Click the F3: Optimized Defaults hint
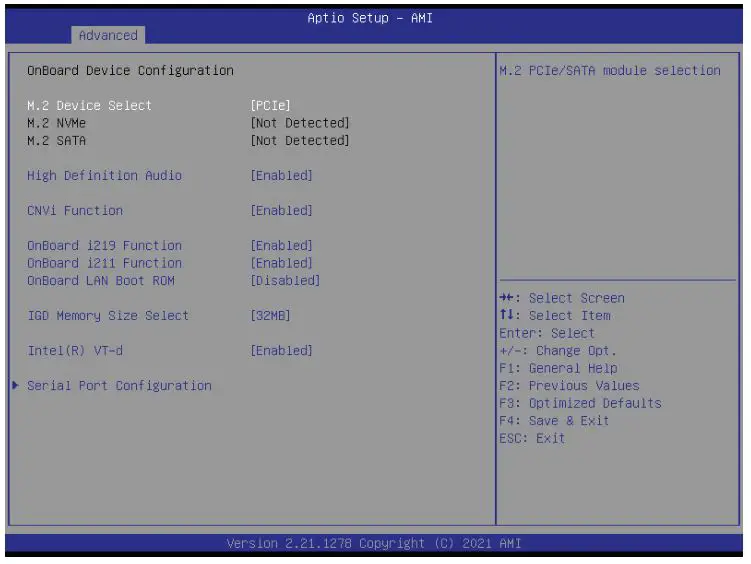751x564 pixels. pos(580,404)
